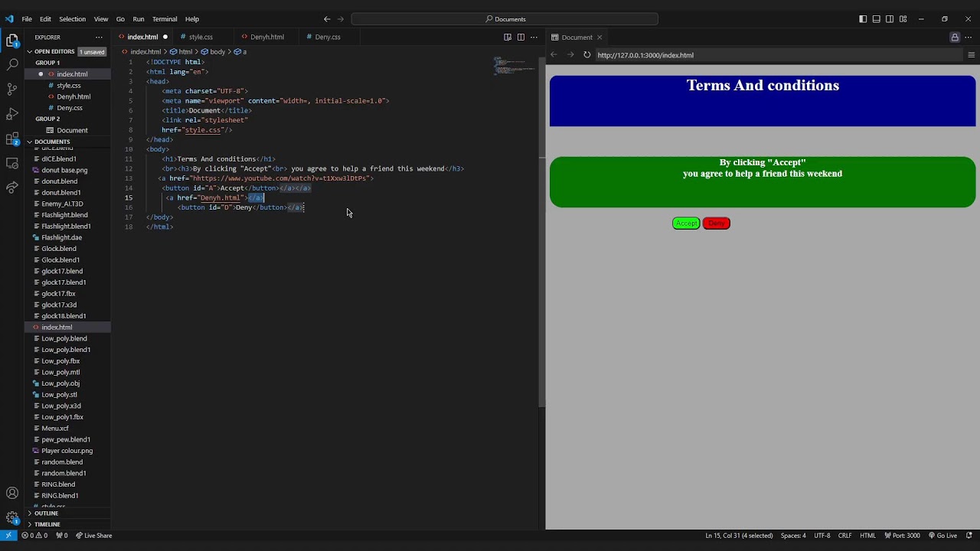Screen dimensions: 980x551
Task: Collapse the Group 1 header
Action: click(x=47, y=63)
